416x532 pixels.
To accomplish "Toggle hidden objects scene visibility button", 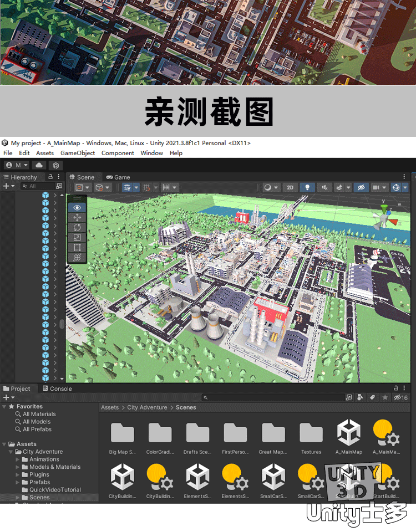I will [361, 187].
